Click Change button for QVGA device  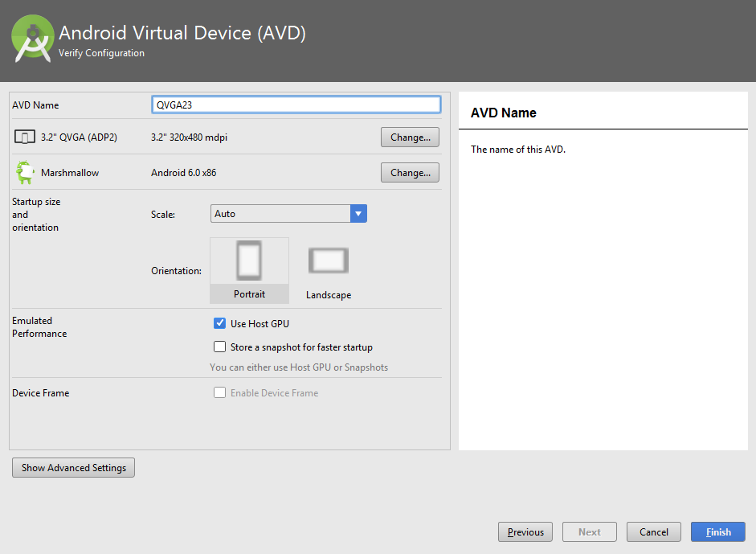click(410, 137)
